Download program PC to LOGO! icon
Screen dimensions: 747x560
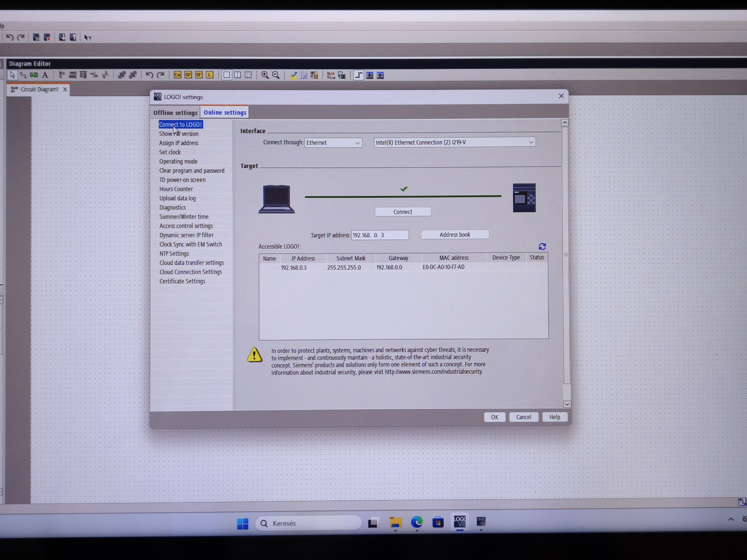click(62, 38)
